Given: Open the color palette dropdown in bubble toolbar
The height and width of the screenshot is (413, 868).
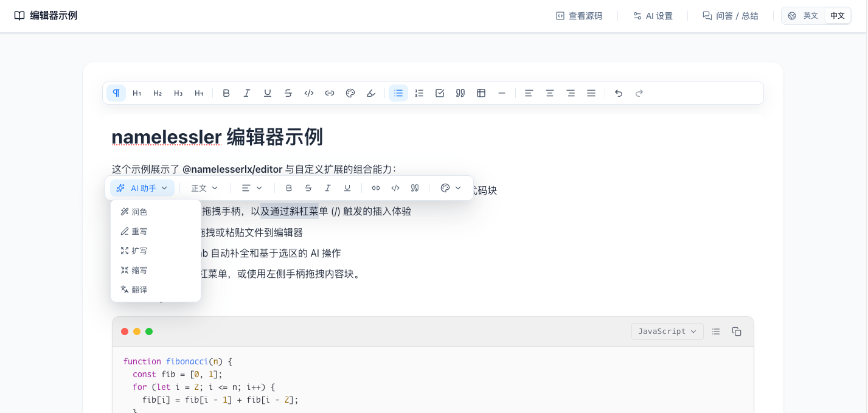Looking at the screenshot, I should tap(451, 188).
